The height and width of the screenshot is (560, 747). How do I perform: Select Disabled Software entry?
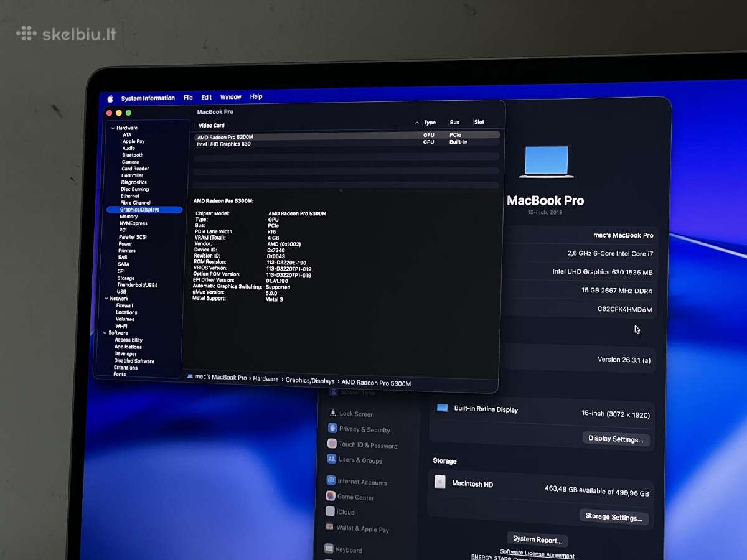click(134, 361)
